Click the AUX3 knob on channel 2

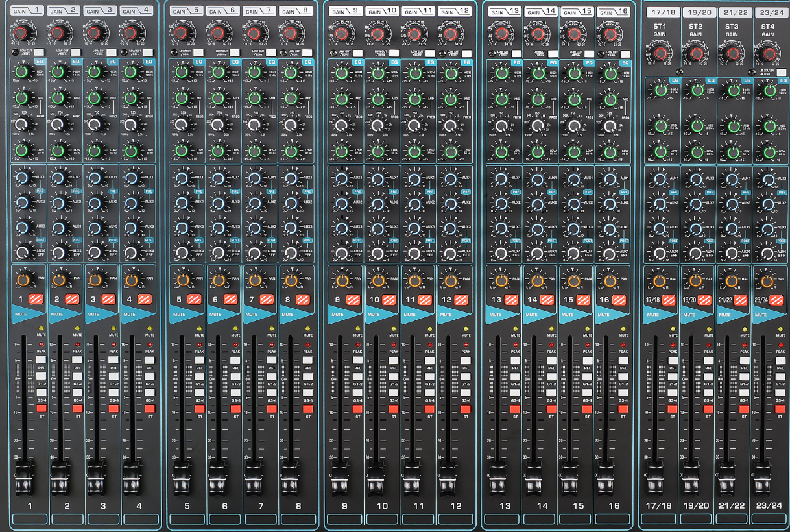[x=58, y=228]
